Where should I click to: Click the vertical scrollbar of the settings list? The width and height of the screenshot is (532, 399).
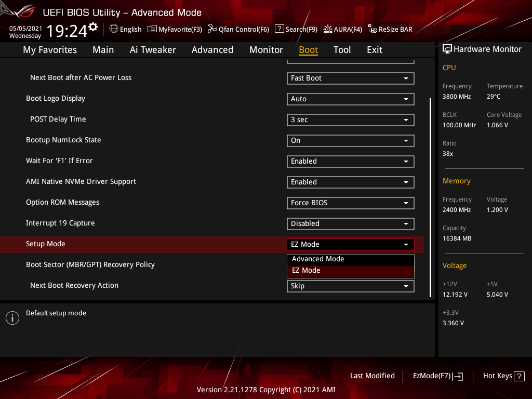coord(430,197)
